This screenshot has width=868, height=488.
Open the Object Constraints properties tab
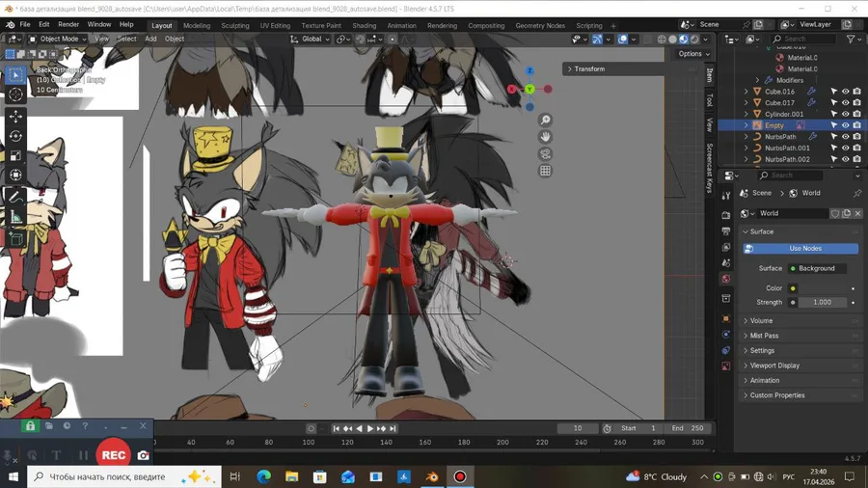(725, 350)
